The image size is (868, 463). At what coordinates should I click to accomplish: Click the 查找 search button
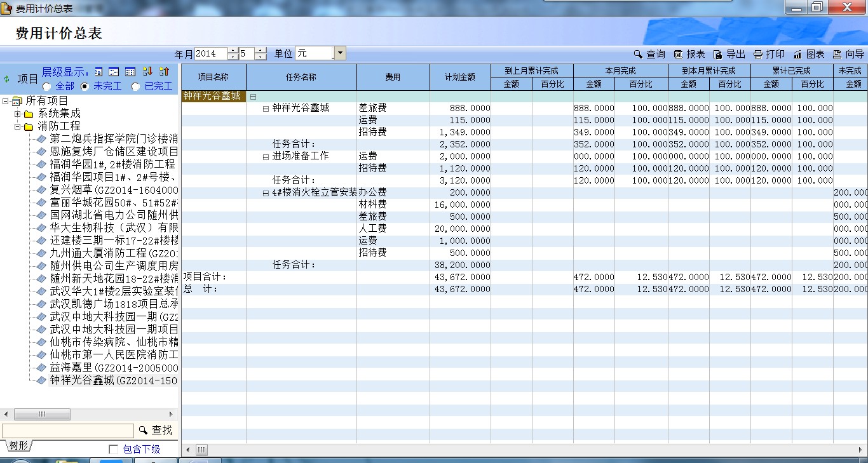156,430
